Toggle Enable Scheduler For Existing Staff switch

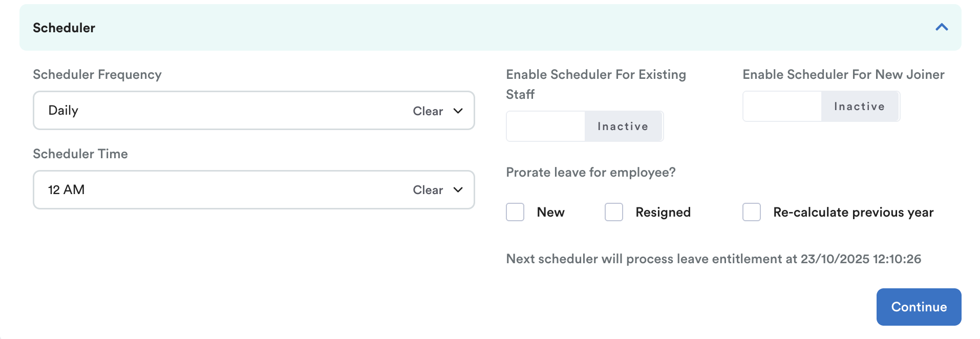coord(584,126)
